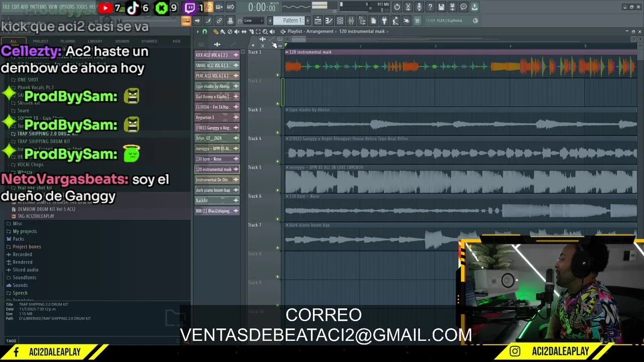
Task: Toggle typing keyboard to piano button
Action: coord(186,21)
